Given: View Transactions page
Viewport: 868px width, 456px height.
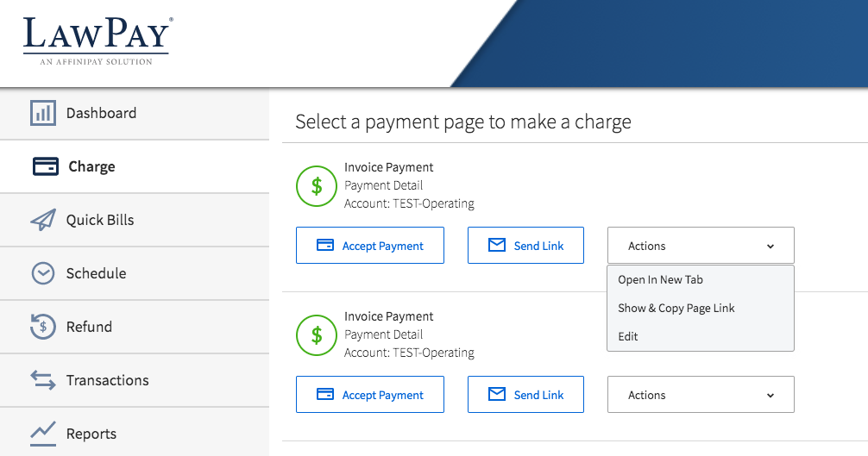Looking at the screenshot, I should tap(135, 380).
